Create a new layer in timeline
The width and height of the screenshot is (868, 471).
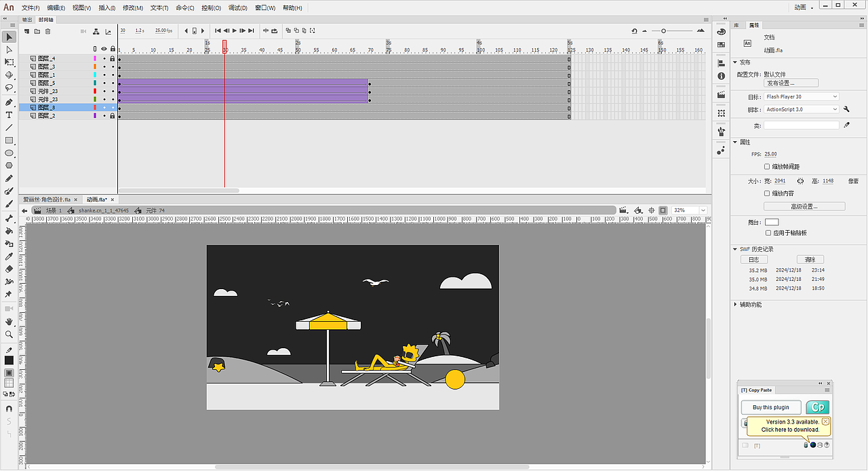28,31
